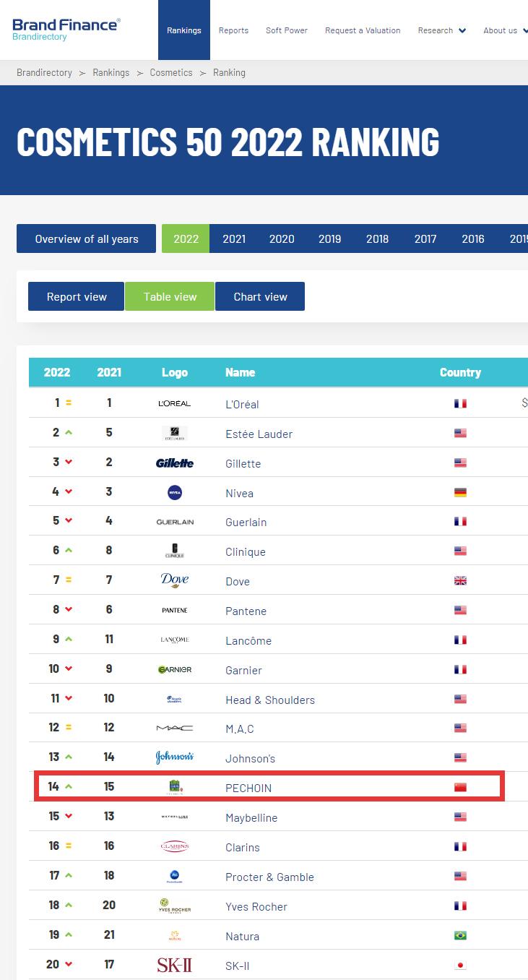
Task: Select the 2020 year tab
Action: [282, 238]
